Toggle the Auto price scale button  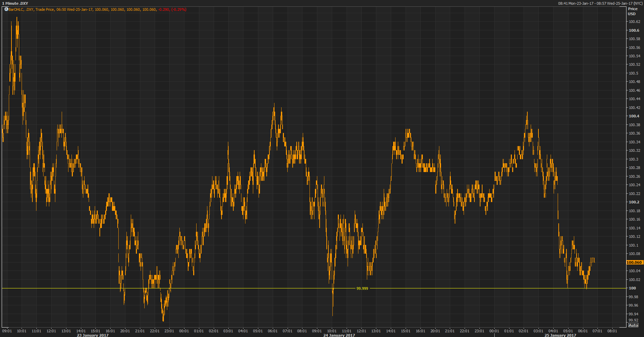coord(633,325)
